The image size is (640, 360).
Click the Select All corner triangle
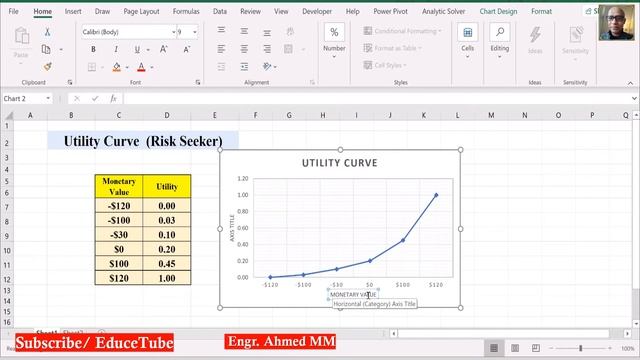point(8,116)
